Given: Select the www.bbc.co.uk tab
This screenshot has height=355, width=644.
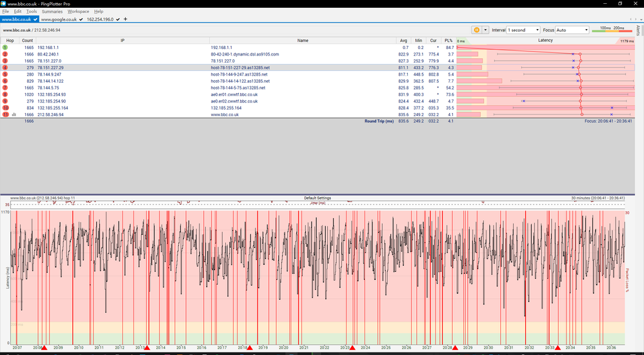Looking at the screenshot, I should 19,19.
